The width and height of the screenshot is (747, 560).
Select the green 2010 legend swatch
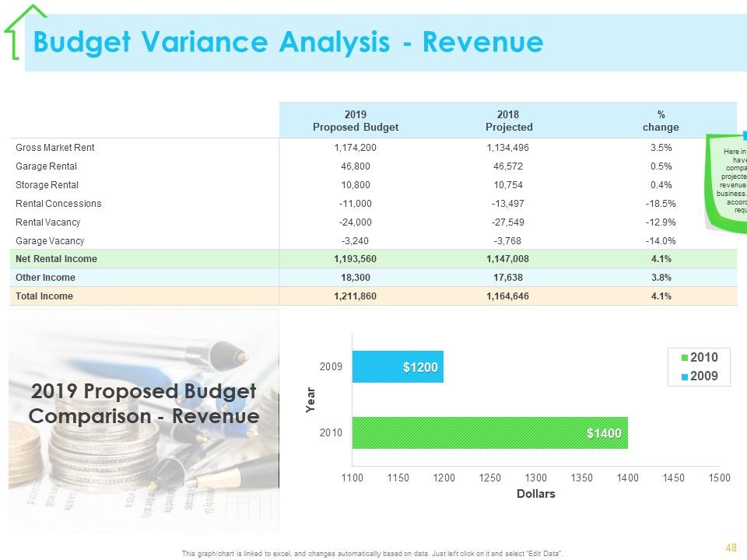pyautogui.click(x=685, y=358)
